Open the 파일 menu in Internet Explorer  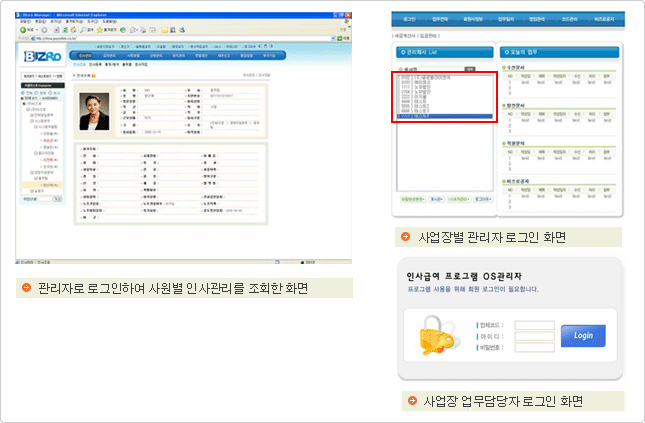[27, 21]
